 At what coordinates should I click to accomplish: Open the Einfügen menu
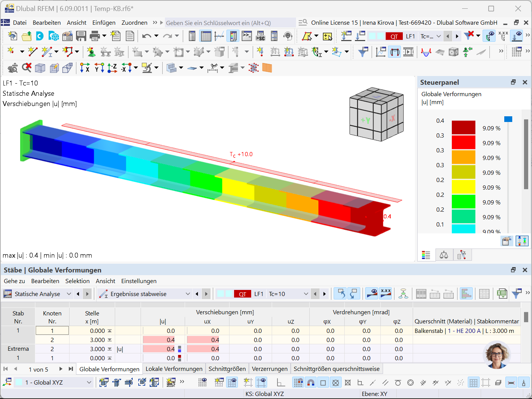[x=103, y=22]
